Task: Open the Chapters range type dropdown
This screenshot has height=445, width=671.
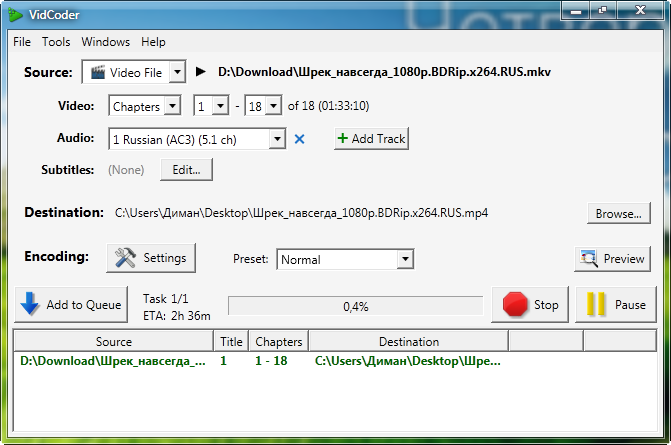Action: tap(171, 106)
